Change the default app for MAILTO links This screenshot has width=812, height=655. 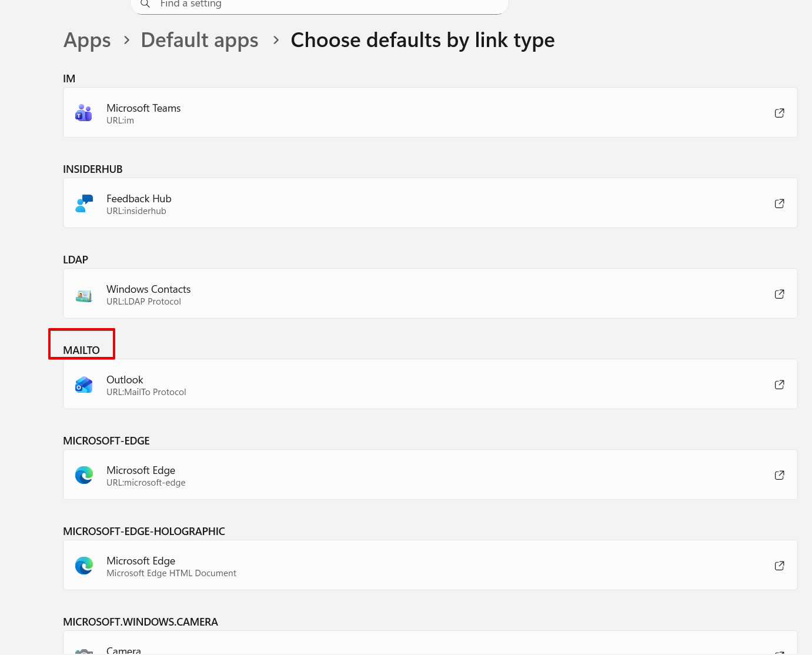tap(430, 385)
